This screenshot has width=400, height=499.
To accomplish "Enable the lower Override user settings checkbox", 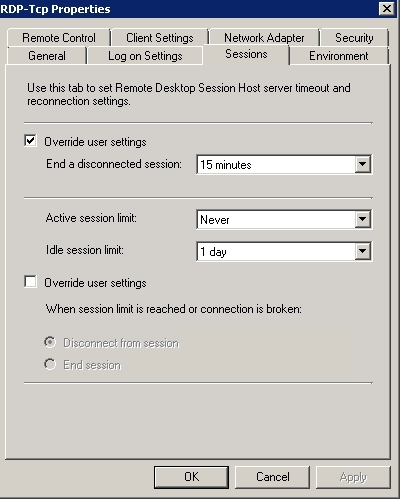I will tap(30, 282).
